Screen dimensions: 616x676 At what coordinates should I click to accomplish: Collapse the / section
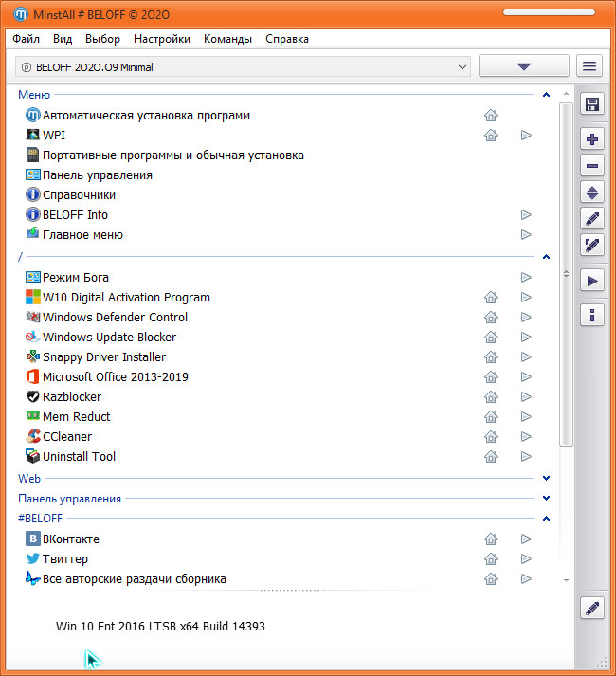tap(546, 257)
